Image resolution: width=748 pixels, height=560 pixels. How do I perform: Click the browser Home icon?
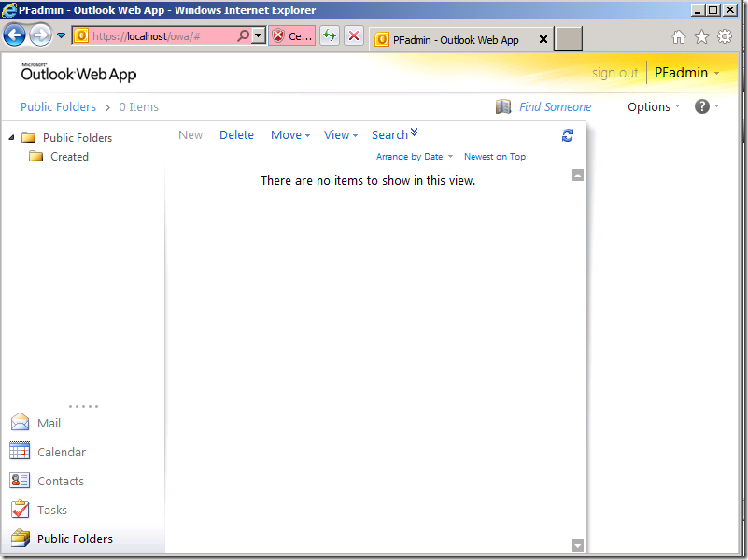click(678, 36)
